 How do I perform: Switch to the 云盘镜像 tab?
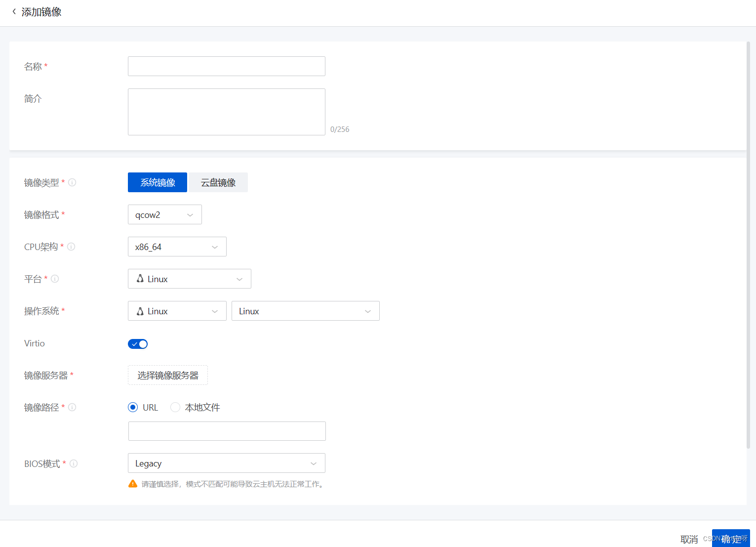click(x=218, y=182)
